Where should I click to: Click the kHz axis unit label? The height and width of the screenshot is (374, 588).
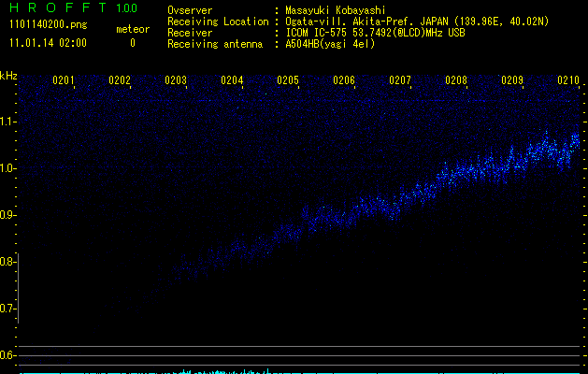8,76
